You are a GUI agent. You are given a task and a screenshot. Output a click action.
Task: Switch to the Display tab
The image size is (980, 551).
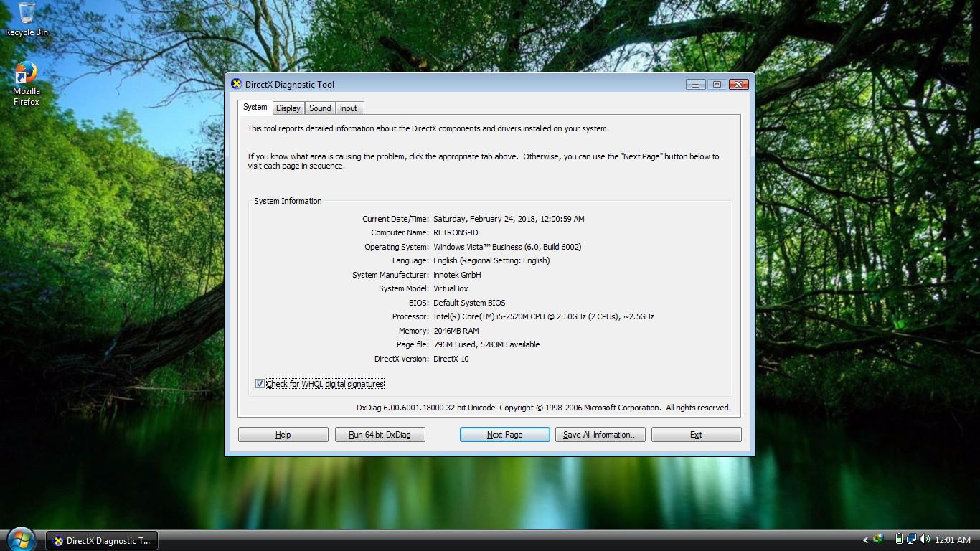coord(288,108)
